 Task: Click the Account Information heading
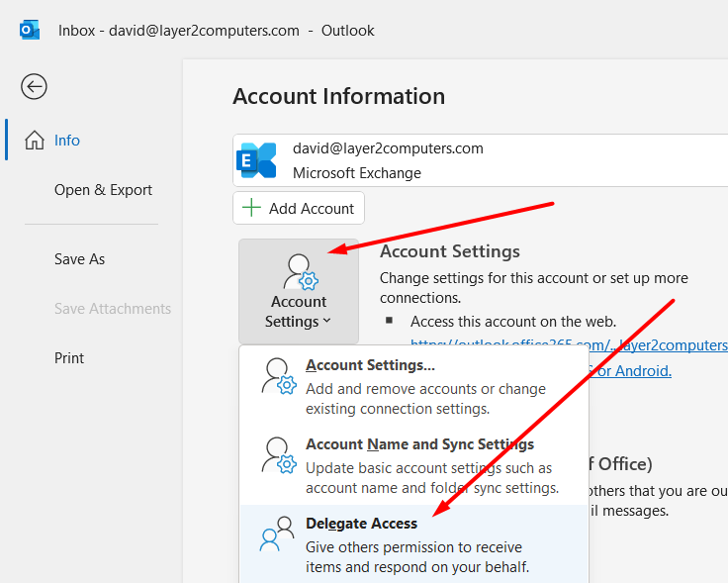tap(339, 97)
